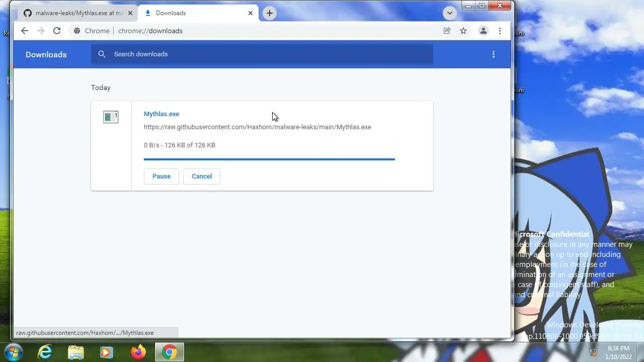
Task: Click the Mythlas.exe file type icon
Action: pyautogui.click(x=111, y=117)
